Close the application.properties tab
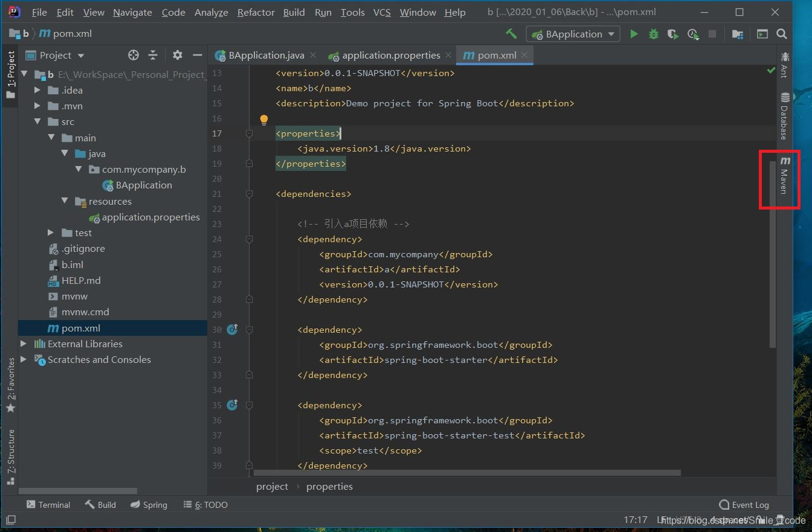The width and height of the screenshot is (812, 532). (x=448, y=55)
